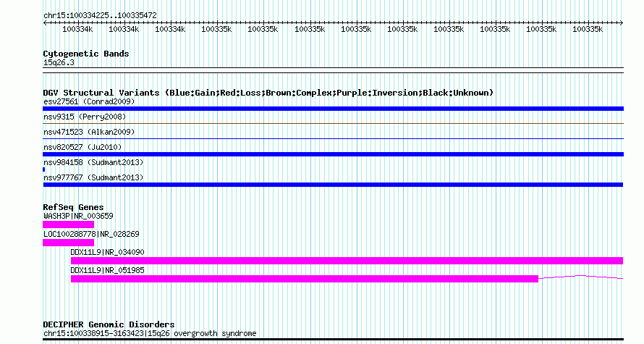
Task: Open the LOC100288778|NR_028269 gene label
Action: click(91, 234)
